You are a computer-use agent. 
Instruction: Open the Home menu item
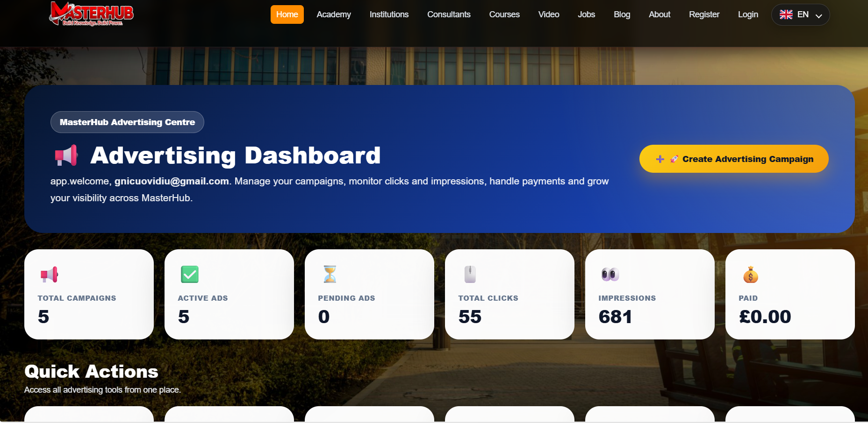click(287, 14)
